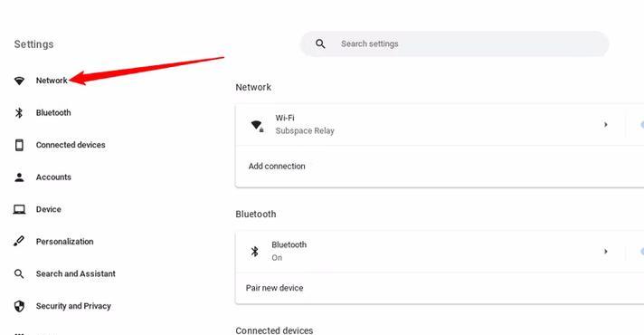Click Pair new device
The width and height of the screenshot is (644, 335).
point(274,288)
